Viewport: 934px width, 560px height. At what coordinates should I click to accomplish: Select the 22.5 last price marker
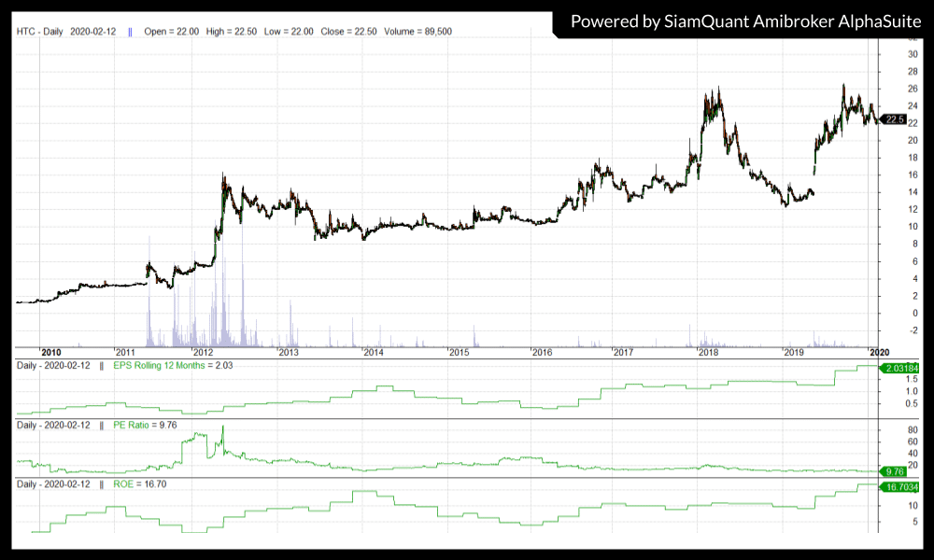[893, 119]
